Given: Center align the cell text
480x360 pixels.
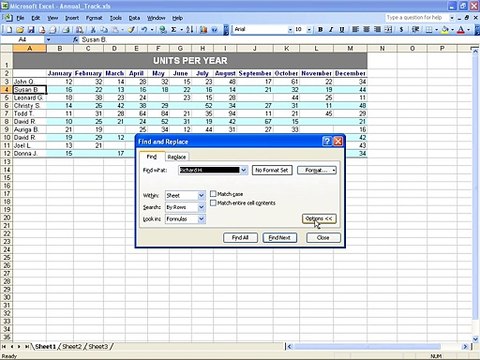Looking at the screenshot, I should pos(366,30).
